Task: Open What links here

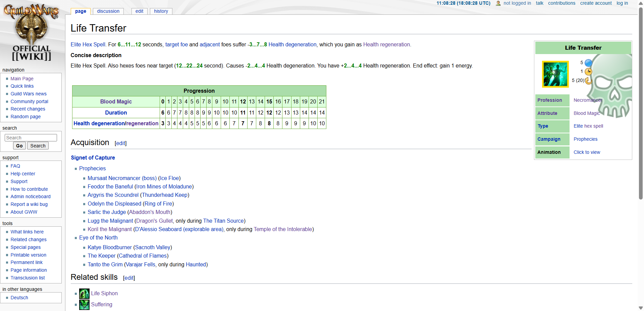Action: (27, 232)
